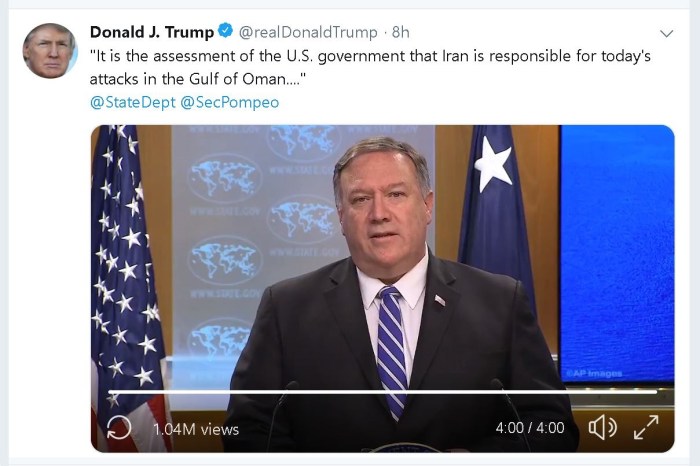Enter fullscreen with the expand arrows icon

point(646,428)
